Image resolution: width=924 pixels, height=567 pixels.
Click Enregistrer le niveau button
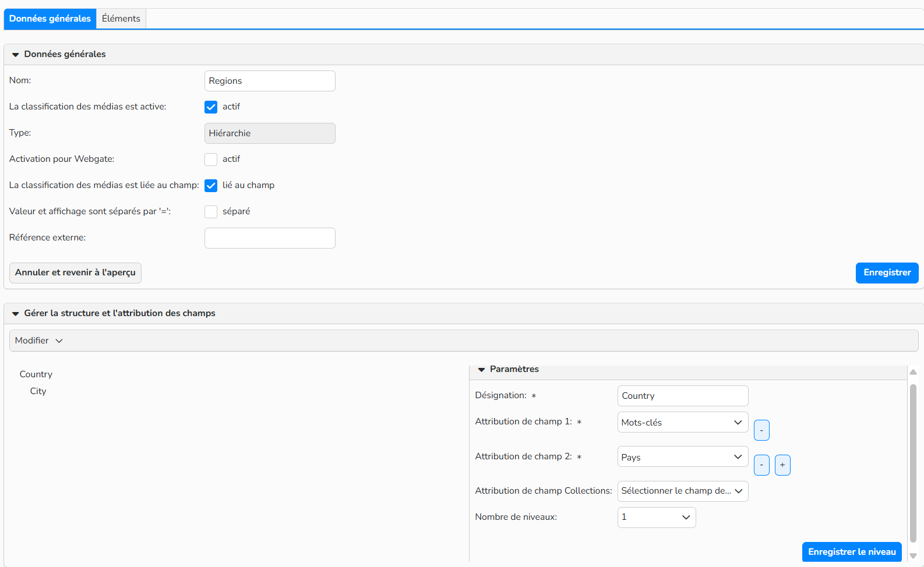tap(852, 552)
